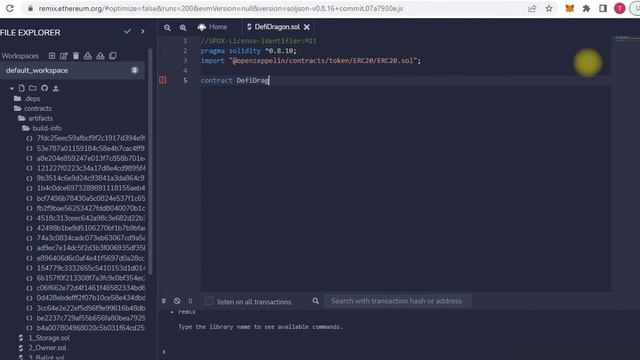This screenshot has width=640, height=360.
Task: Open the browser extensions puzzle icon
Action: click(586, 9)
